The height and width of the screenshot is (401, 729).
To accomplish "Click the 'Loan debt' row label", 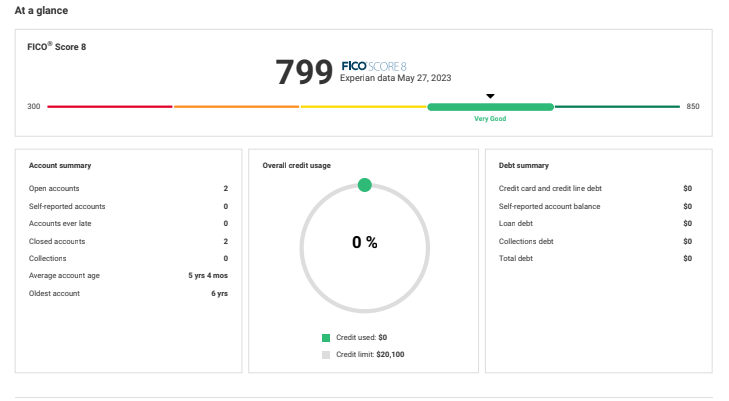I will point(516,224).
